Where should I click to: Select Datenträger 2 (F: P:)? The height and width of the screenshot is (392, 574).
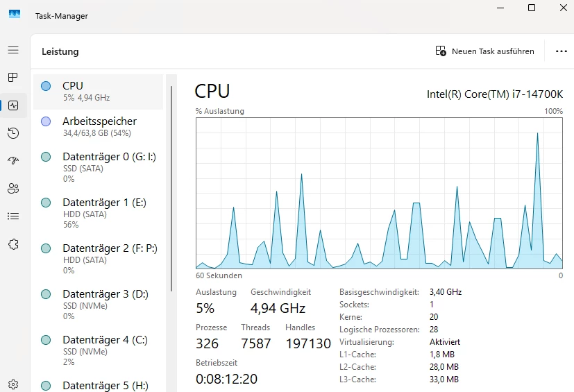[x=98, y=259]
